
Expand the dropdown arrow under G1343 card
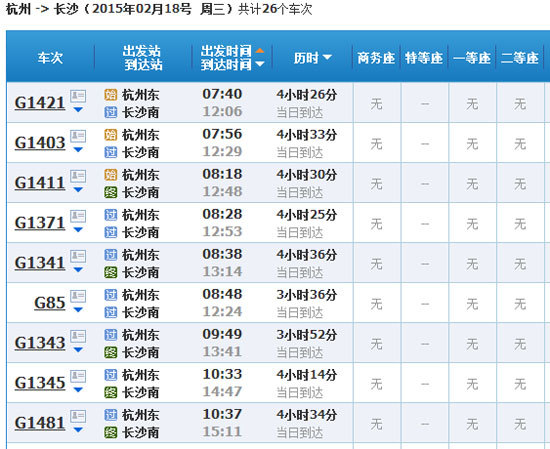coord(78,350)
